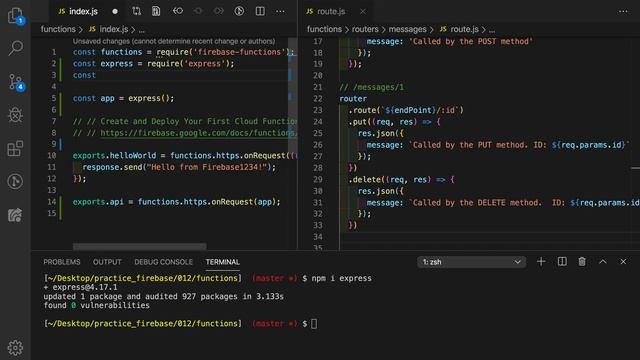
Task: Open the Manage settings gear
Action: 16,348
